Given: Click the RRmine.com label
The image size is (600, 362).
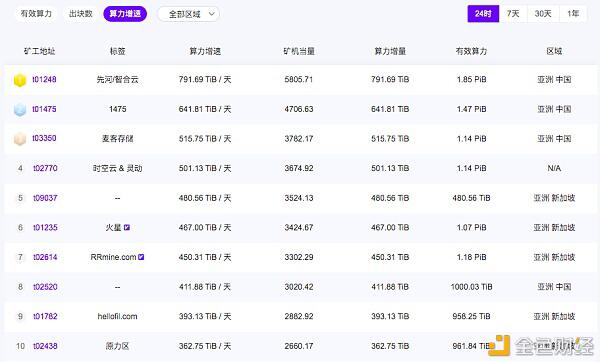Looking at the screenshot, I should point(113,257).
